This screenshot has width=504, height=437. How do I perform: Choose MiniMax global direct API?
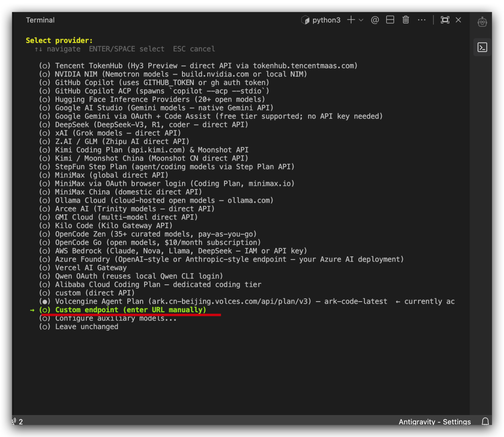coord(104,175)
